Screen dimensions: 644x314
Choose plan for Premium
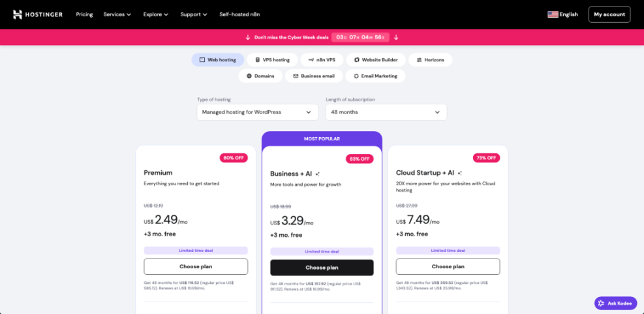pos(196,267)
